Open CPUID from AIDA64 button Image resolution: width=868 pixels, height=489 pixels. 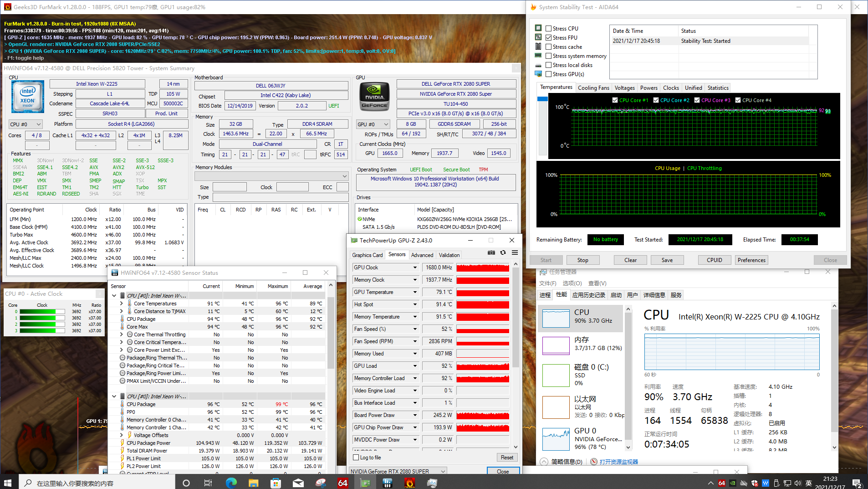tap(715, 260)
